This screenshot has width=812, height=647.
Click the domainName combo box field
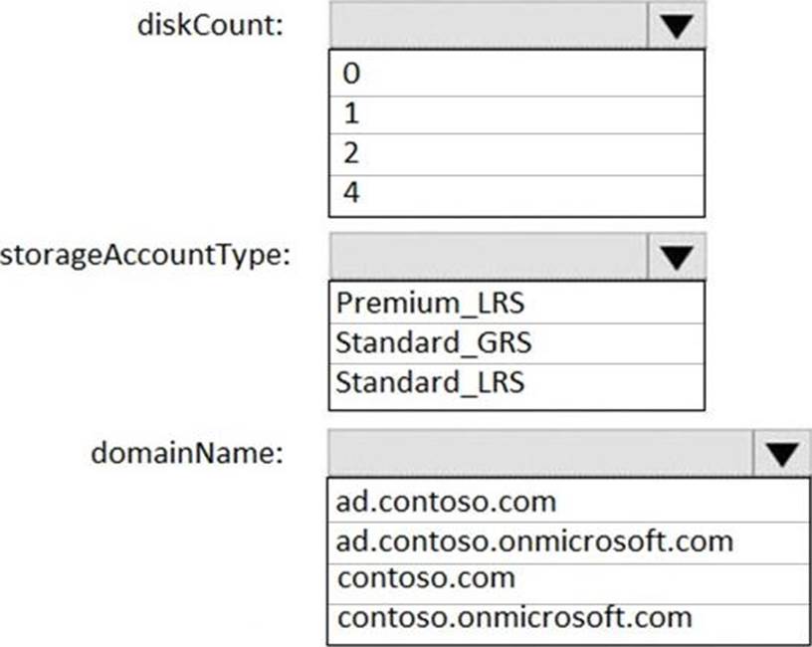point(539,454)
